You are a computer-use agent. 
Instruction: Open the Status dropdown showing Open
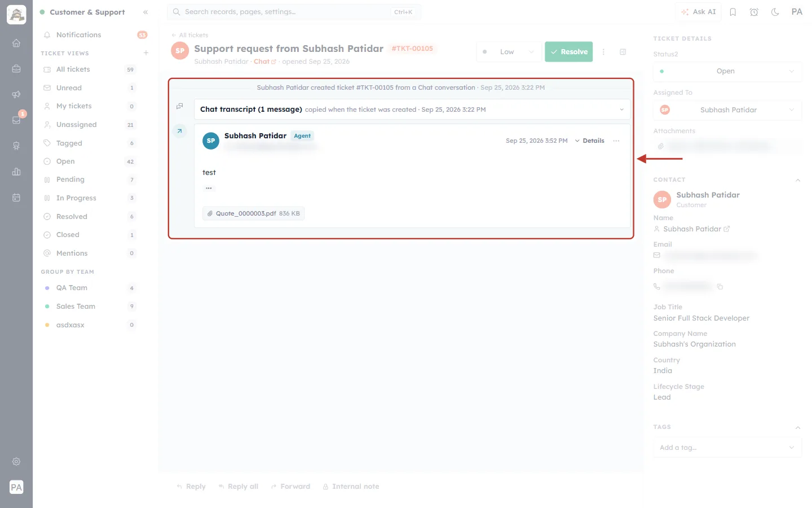point(727,71)
